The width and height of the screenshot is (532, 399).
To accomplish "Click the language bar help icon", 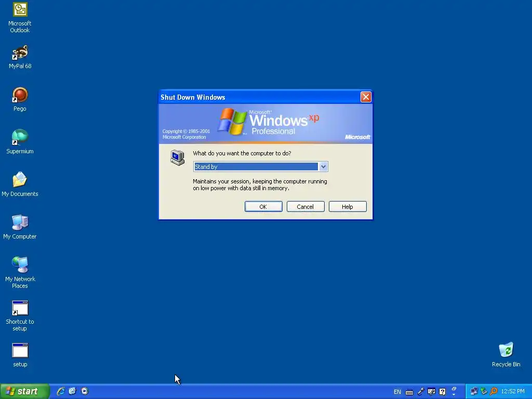I will coord(443,392).
